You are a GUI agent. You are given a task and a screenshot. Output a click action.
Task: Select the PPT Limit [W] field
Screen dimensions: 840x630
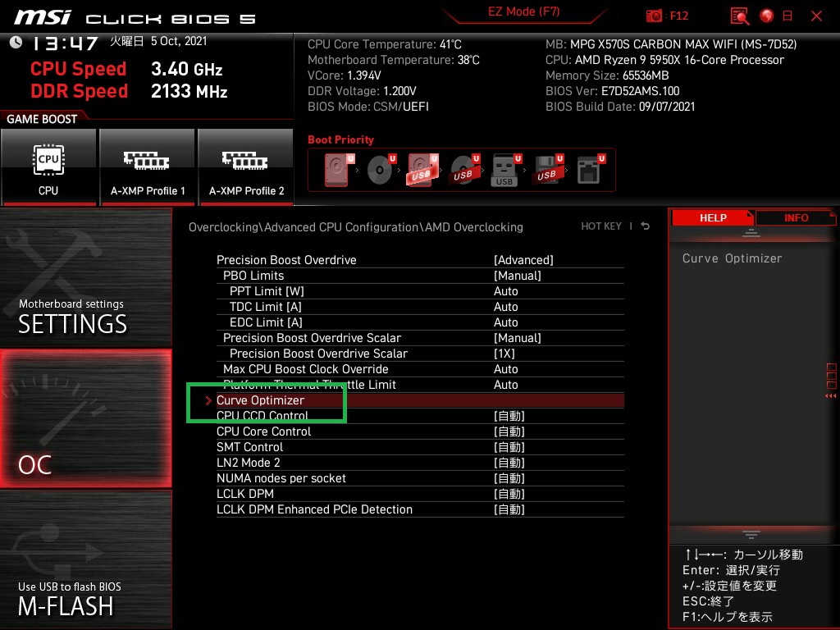tap(420, 291)
